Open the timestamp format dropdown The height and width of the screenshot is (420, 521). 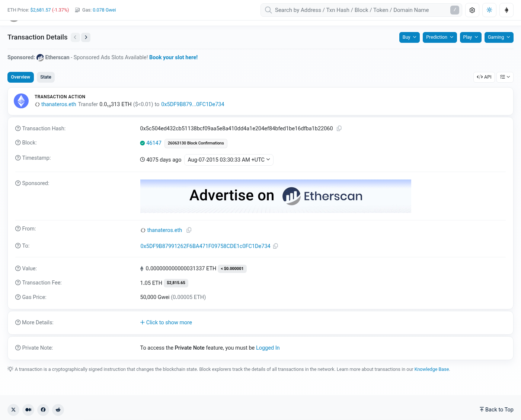coord(229,160)
